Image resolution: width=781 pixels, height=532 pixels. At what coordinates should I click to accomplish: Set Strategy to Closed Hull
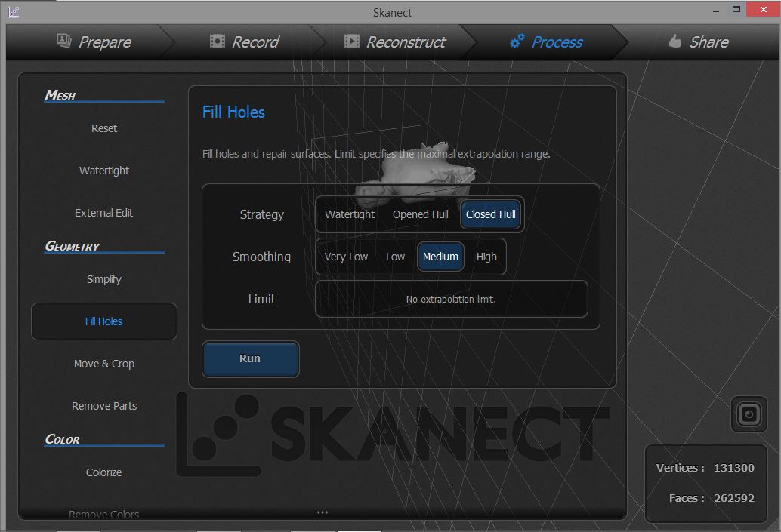coord(491,214)
